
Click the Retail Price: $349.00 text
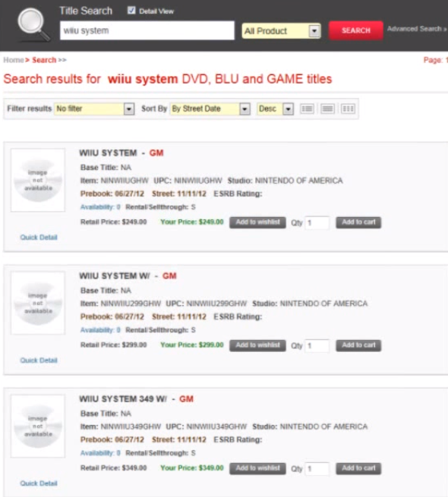114,468
